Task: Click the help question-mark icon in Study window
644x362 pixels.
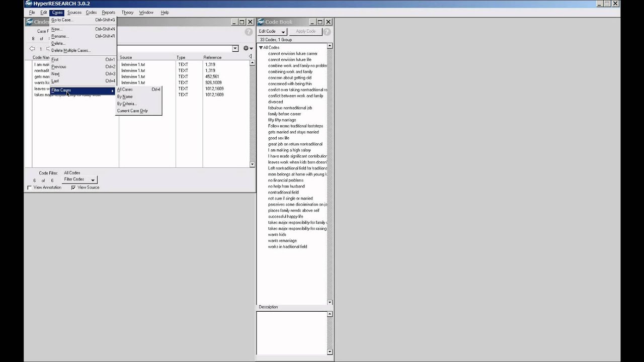Action: 249,32
